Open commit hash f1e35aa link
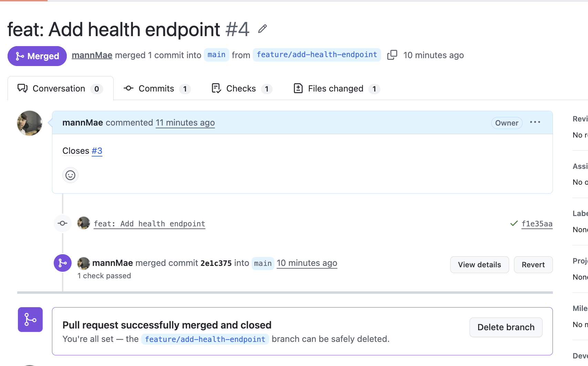Image resolution: width=588 pixels, height=366 pixels. point(537,224)
